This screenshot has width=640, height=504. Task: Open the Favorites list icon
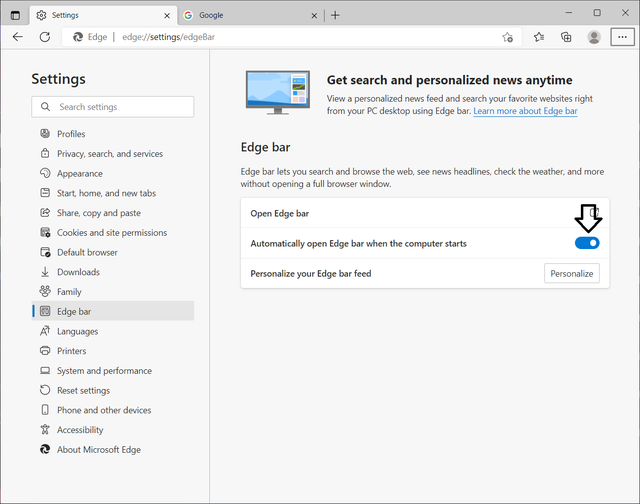click(x=539, y=37)
